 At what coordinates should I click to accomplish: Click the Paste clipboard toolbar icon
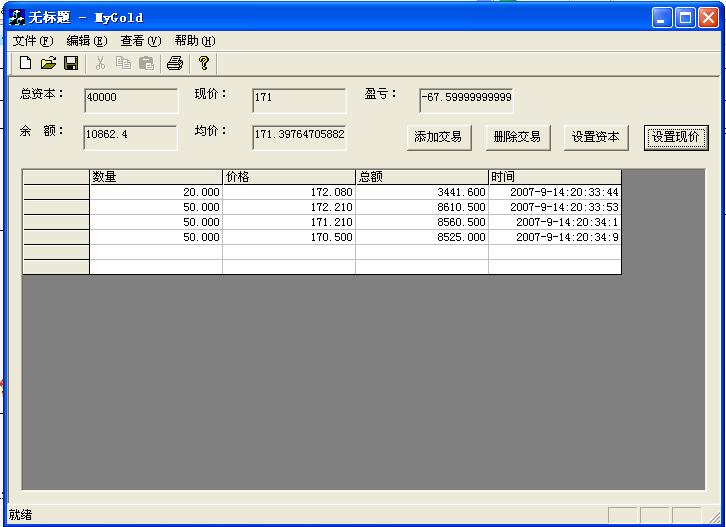click(146, 63)
